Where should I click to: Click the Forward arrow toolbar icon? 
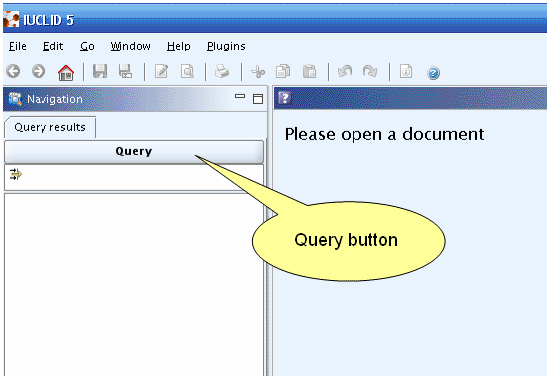pyautogui.click(x=38, y=72)
